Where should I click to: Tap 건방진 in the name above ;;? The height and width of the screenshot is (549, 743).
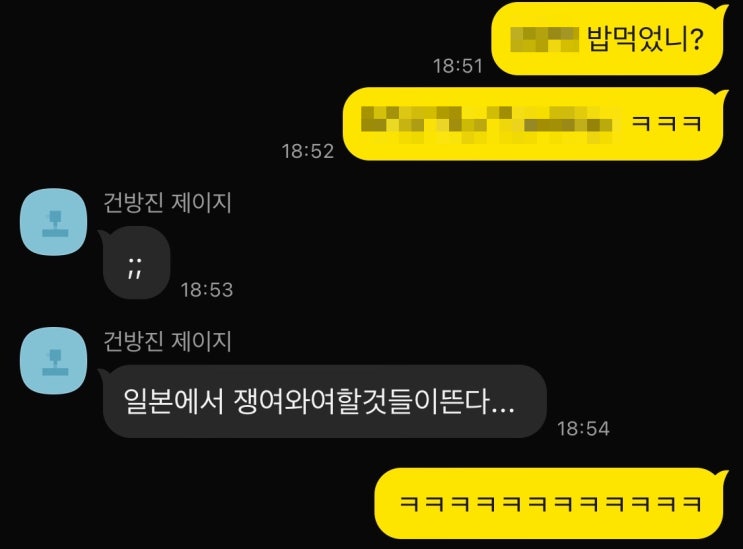pyautogui.click(x=133, y=202)
